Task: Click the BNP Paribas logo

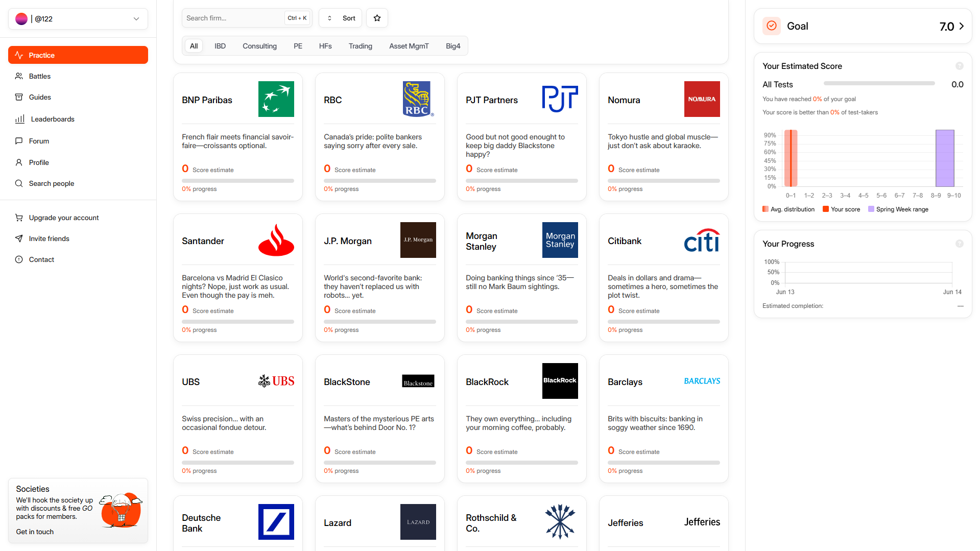Action: [276, 99]
